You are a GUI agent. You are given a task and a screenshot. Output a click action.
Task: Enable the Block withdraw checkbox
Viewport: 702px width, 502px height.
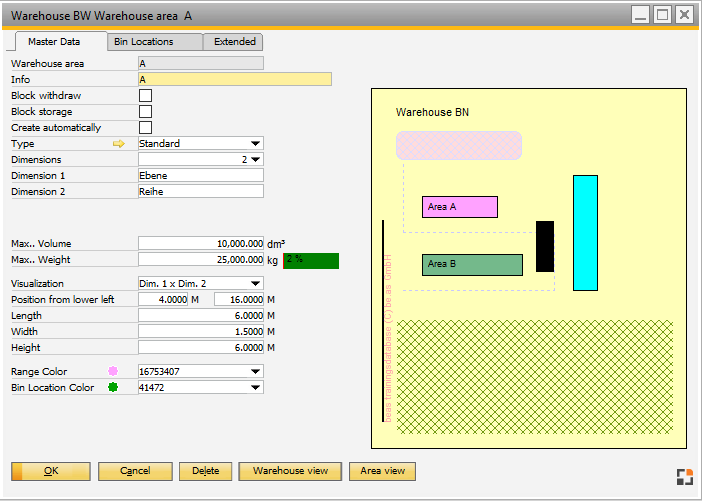pyautogui.click(x=145, y=96)
